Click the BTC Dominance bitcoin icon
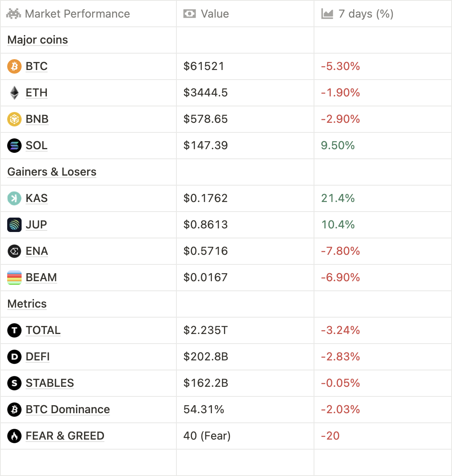The height and width of the screenshot is (476, 452). (x=14, y=410)
